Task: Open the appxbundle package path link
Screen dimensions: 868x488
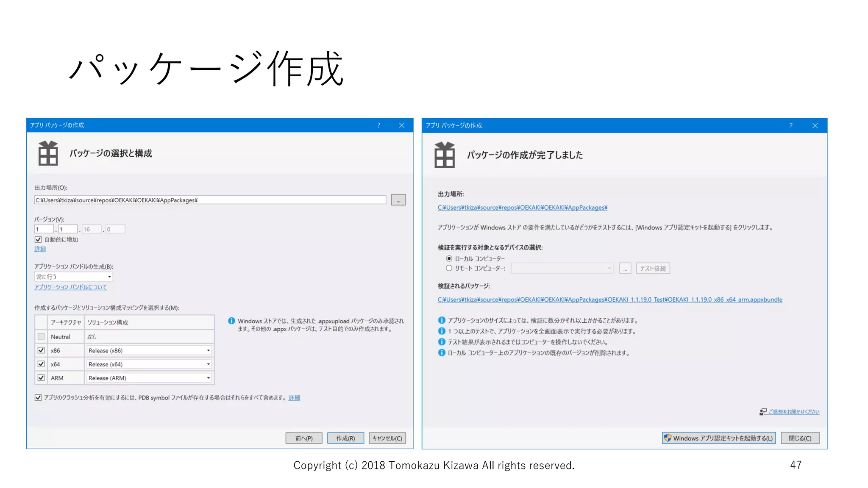Action: [x=609, y=300]
